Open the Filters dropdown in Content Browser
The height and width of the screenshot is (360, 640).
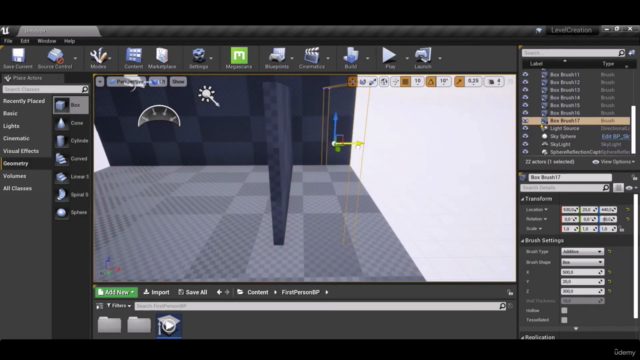pyautogui.click(x=119, y=306)
